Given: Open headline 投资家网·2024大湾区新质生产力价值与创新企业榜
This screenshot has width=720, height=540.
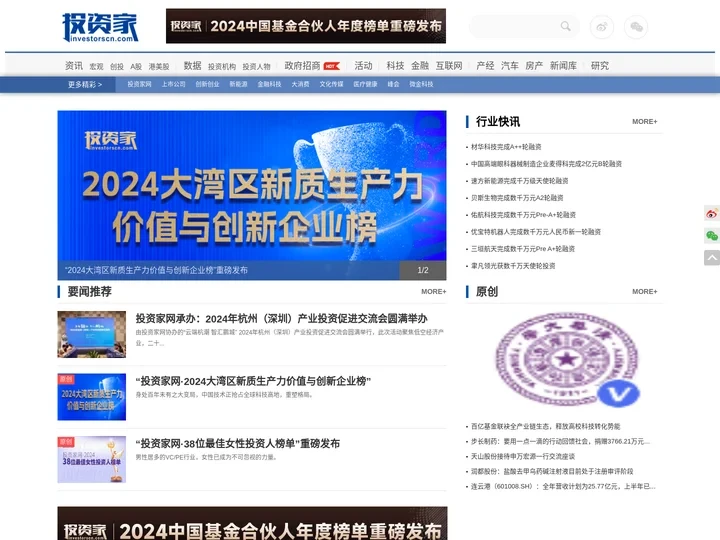Looking at the screenshot, I should (x=253, y=381).
